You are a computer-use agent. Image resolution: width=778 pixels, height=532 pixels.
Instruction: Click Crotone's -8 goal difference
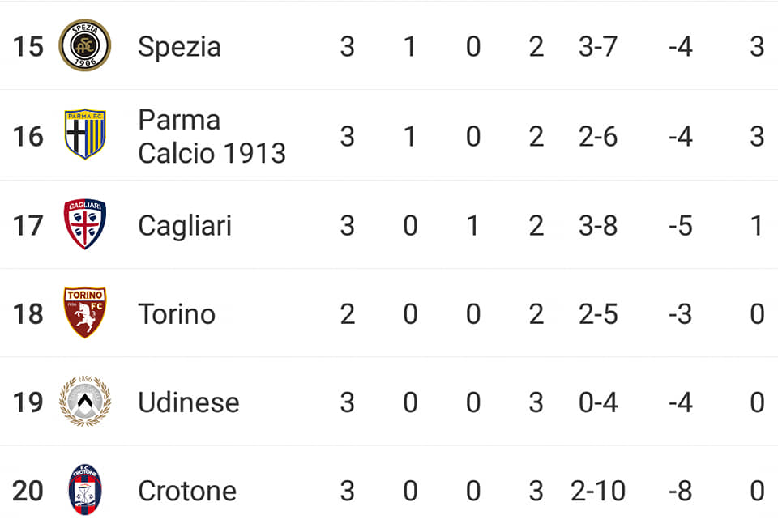(x=680, y=491)
